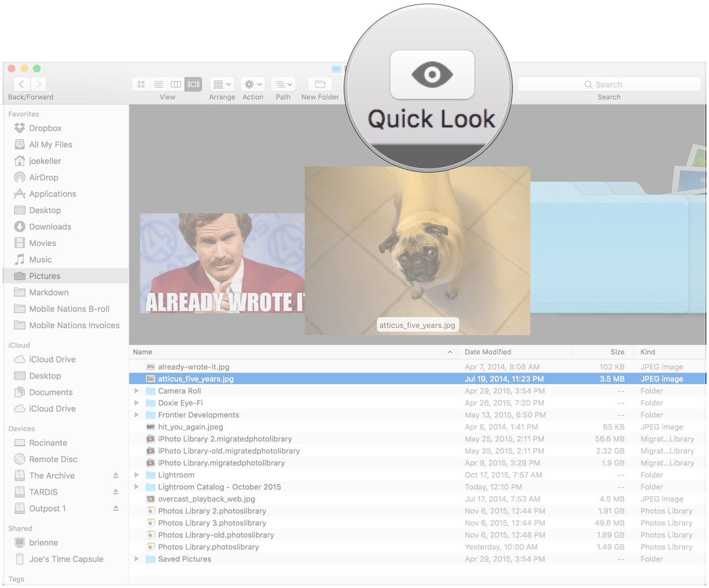Select Downloads in Favorites sidebar

50,227
